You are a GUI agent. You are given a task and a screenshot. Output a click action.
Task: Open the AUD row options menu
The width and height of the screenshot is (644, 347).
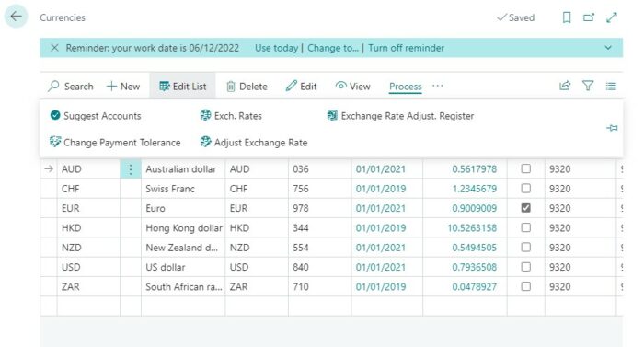131,169
